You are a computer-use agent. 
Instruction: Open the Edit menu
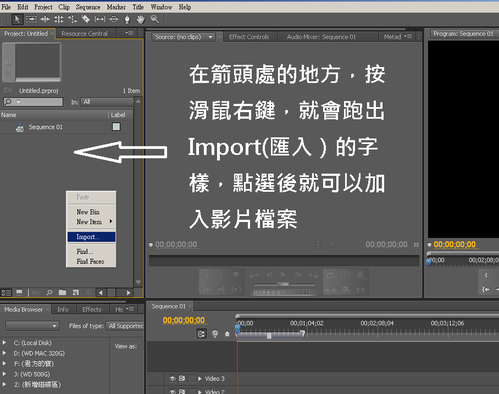23,7
